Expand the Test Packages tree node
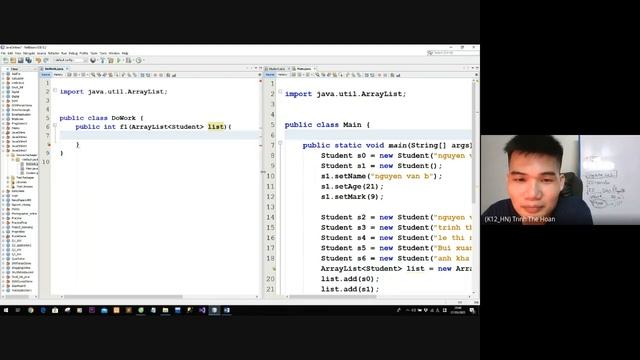Screen dimensions: 640x360 8,178
